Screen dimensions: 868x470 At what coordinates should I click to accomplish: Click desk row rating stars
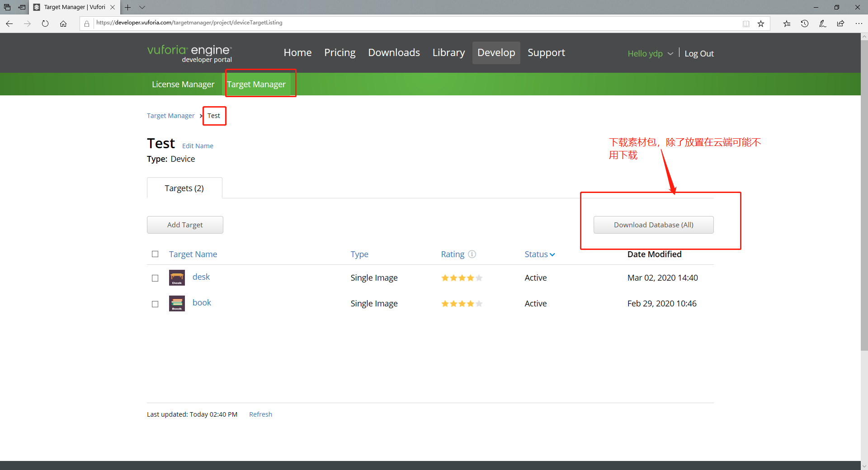(462, 278)
